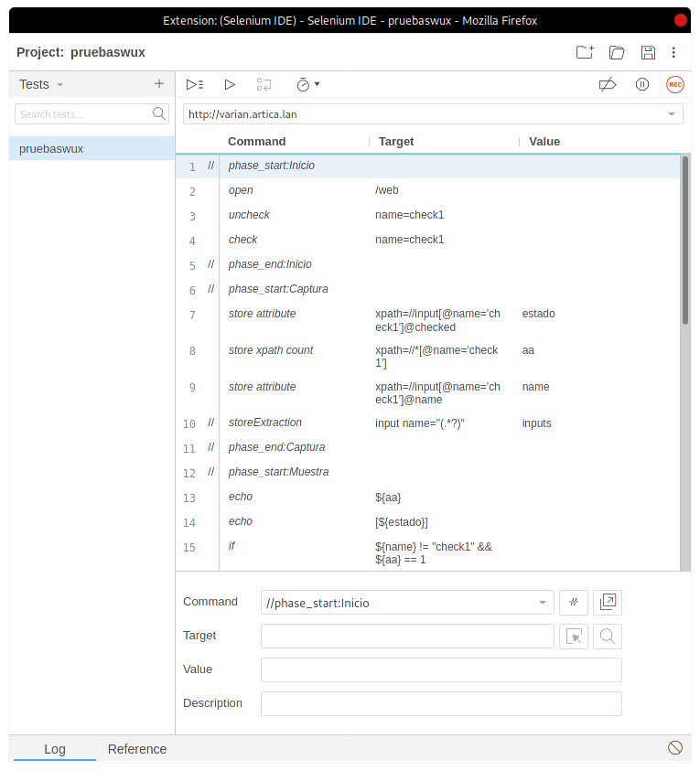Run the current test
This screenshot has height=771, width=700.
click(230, 84)
